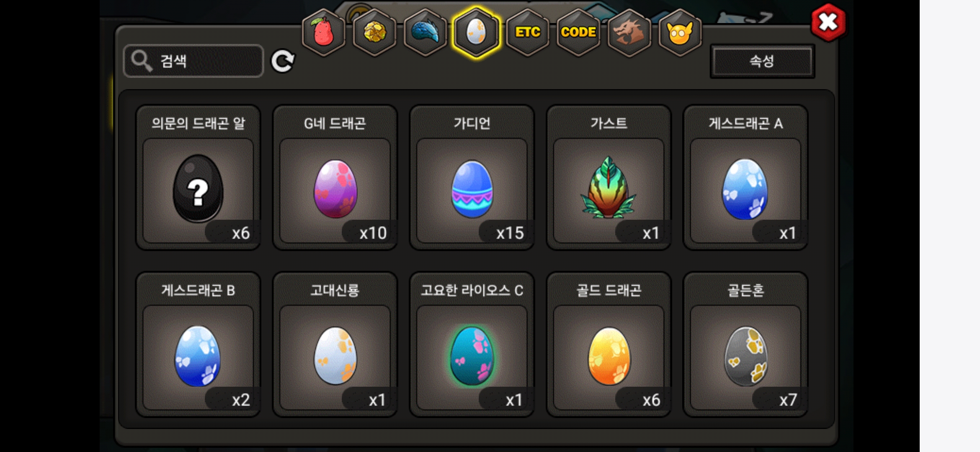Select the gray 골든혼 egg
980x452 pixels.
coord(745,344)
